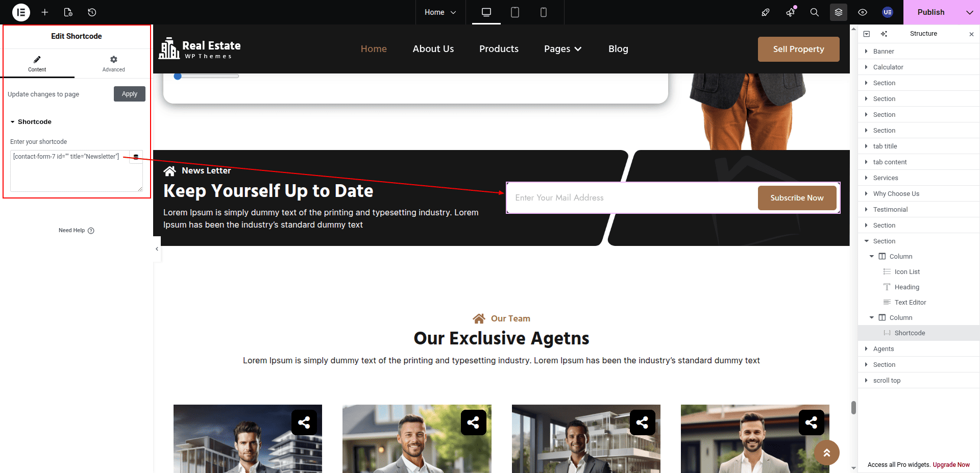Click the What's New megaphone icon

click(790, 12)
